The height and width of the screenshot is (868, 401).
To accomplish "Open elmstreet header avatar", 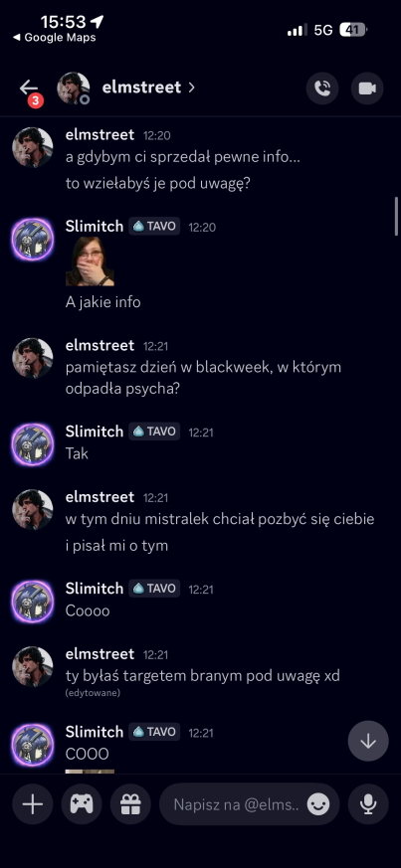I will point(74,88).
